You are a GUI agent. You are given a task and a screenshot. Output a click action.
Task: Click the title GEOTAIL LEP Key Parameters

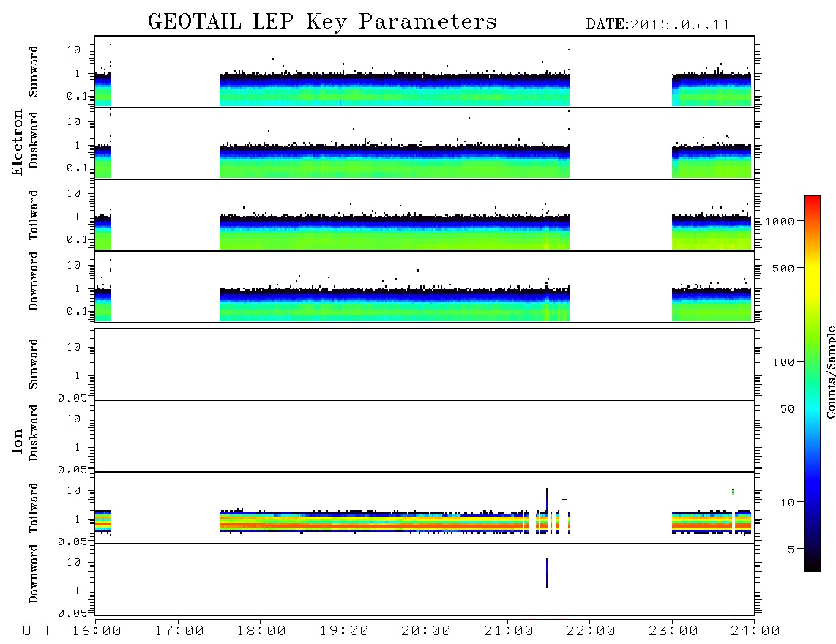[322, 23]
